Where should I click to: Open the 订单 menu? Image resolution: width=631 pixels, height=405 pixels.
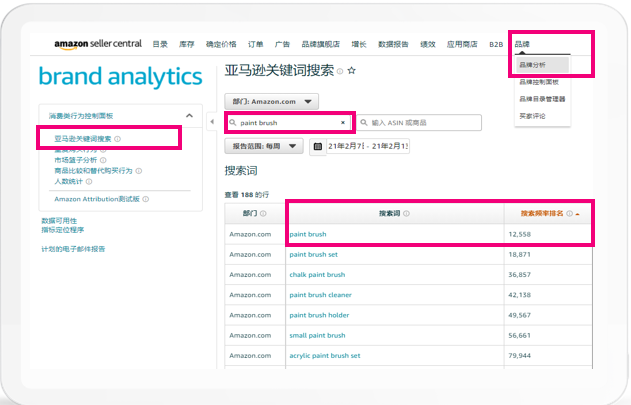tap(256, 44)
